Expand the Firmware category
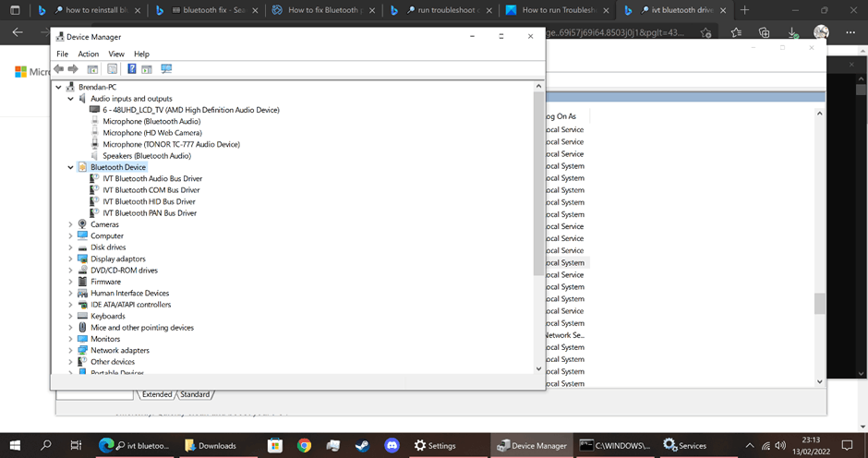The width and height of the screenshot is (868, 458). coord(70,282)
